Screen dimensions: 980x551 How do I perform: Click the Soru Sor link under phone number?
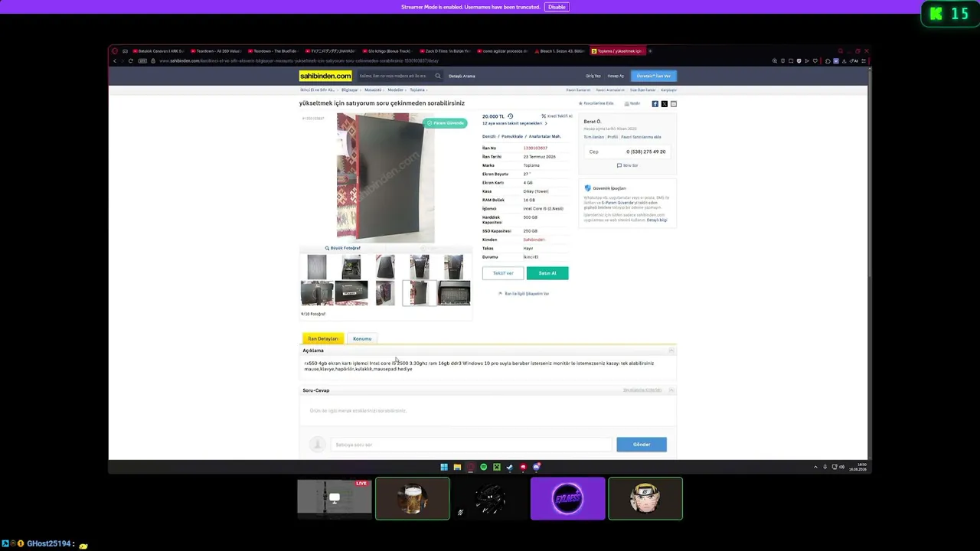628,165
